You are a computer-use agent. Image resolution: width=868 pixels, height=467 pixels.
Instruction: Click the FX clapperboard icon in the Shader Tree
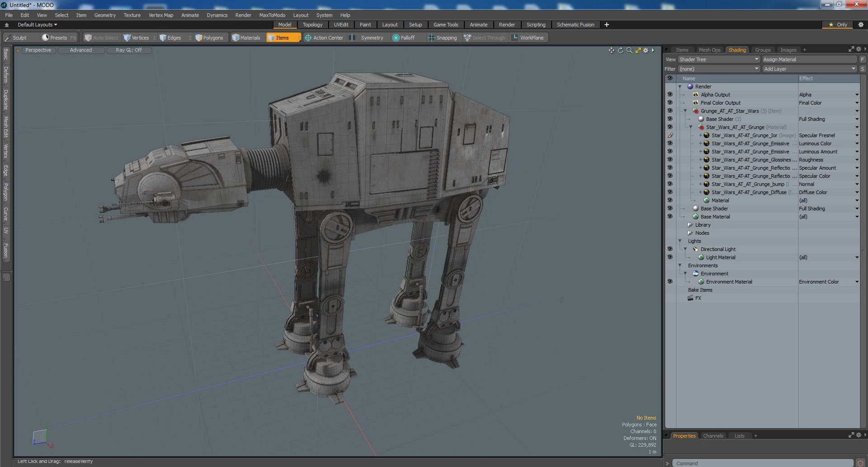point(690,298)
